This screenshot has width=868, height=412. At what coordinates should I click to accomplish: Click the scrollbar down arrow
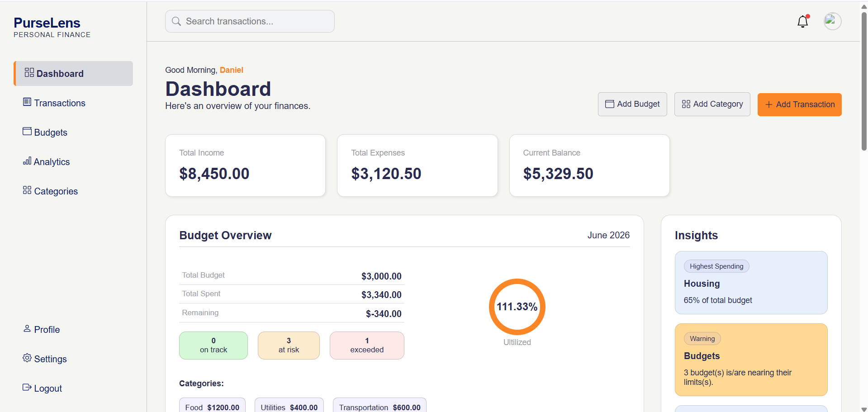point(864,409)
